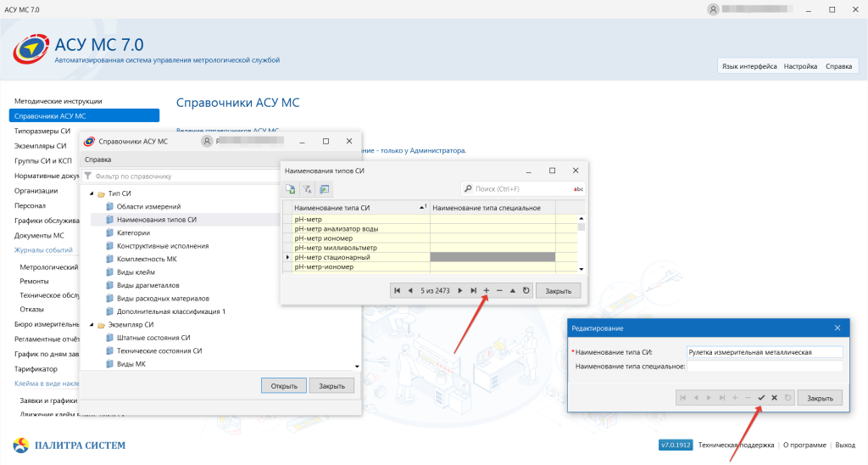Click the book icon next to Виды клейм
The image size is (868, 465).
coord(109,272)
